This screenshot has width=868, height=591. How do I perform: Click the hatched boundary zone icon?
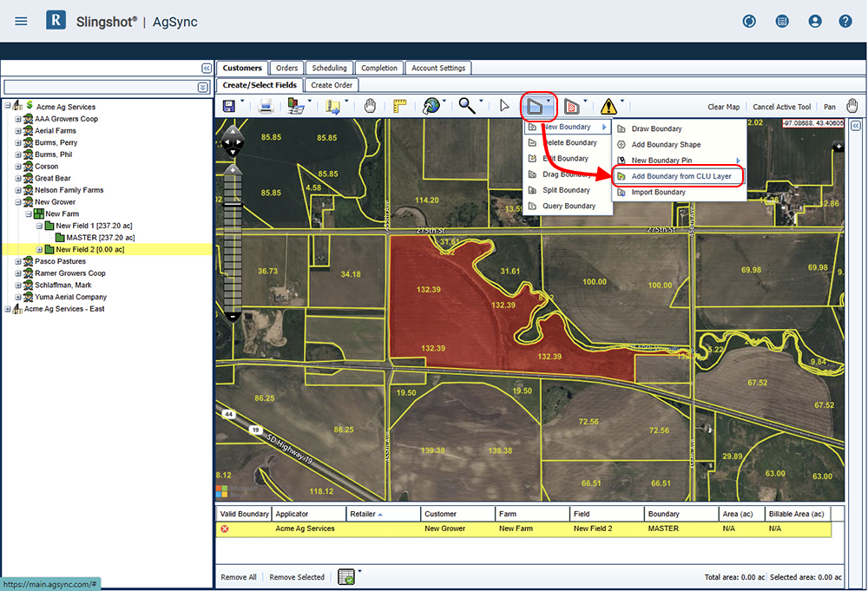click(x=572, y=106)
